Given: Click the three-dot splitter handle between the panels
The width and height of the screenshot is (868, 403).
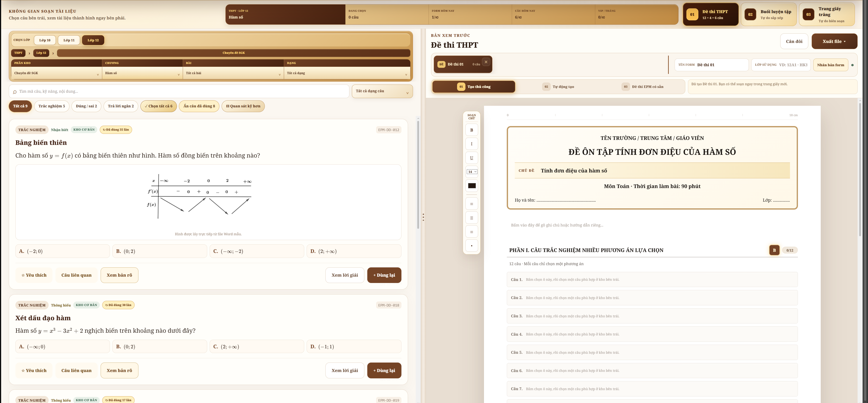Looking at the screenshot, I should [x=423, y=217].
